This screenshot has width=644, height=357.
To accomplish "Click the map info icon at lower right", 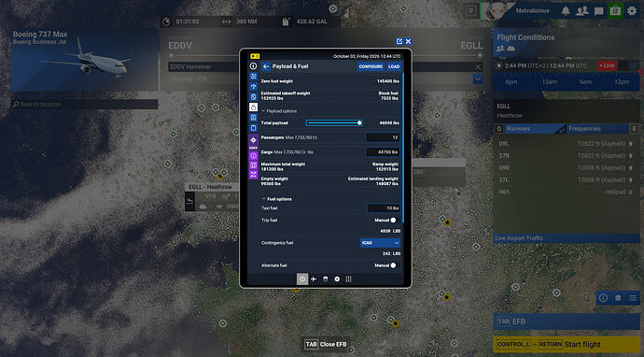I will pos(603,298).
